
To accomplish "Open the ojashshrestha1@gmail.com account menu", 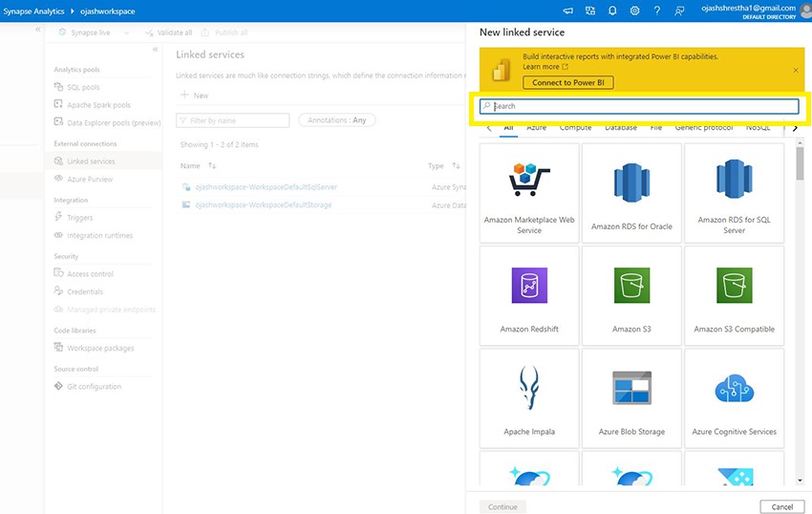I will [x=754, y=11].
